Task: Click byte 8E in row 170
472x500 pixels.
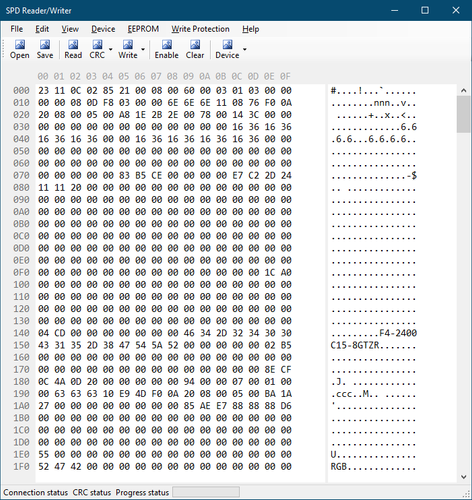Action: (x=270, y=369)
